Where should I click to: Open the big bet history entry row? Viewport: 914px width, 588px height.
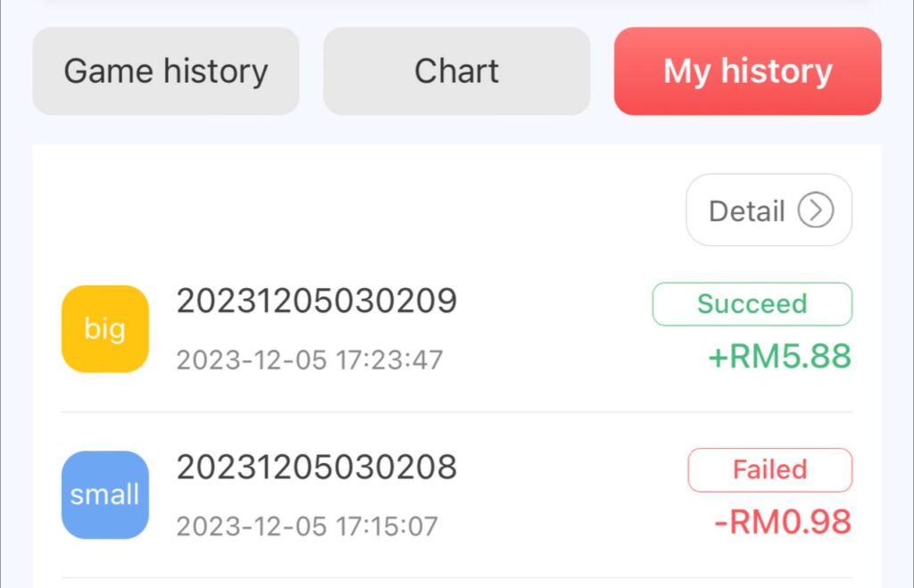(x=457, y=328)
